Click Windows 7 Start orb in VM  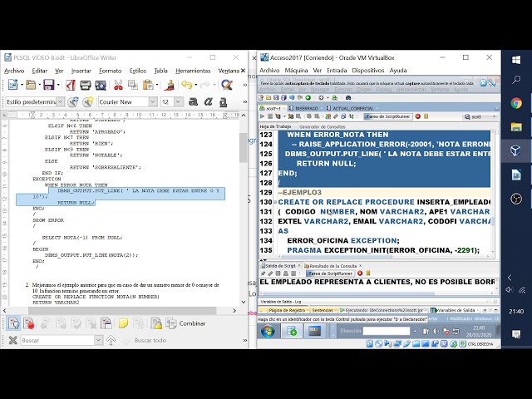[268, 331]
